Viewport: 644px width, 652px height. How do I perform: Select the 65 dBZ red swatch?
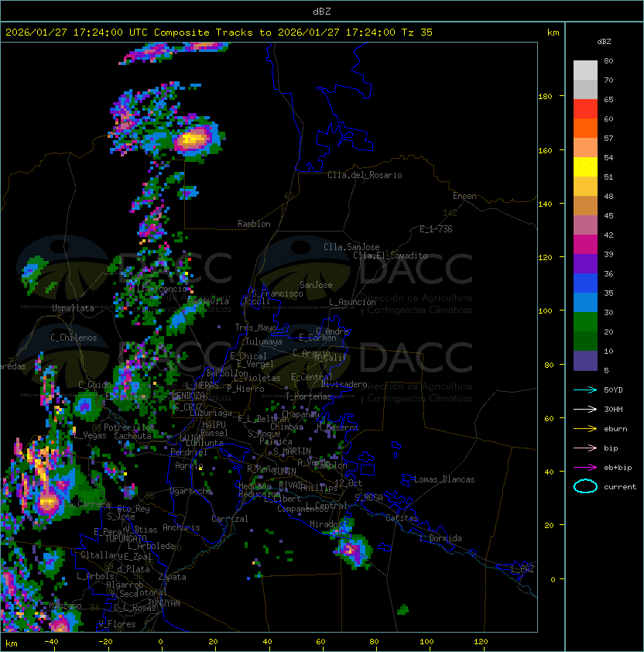coord(585,109)
